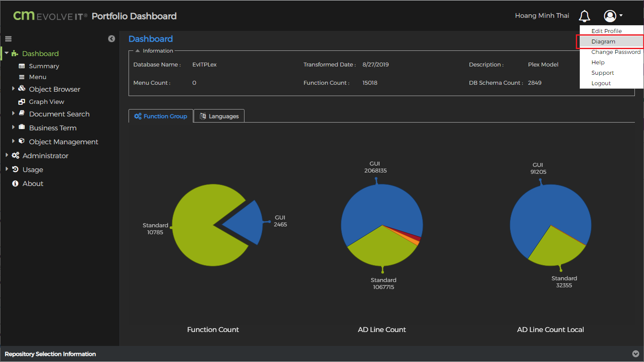The image size is (644, 362).
Task: Click the About info icon
Action: (15, 183)
